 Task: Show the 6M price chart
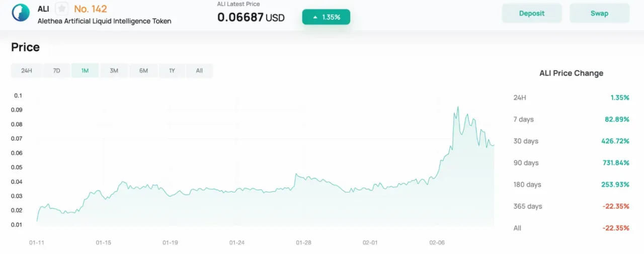click(143, 71)
